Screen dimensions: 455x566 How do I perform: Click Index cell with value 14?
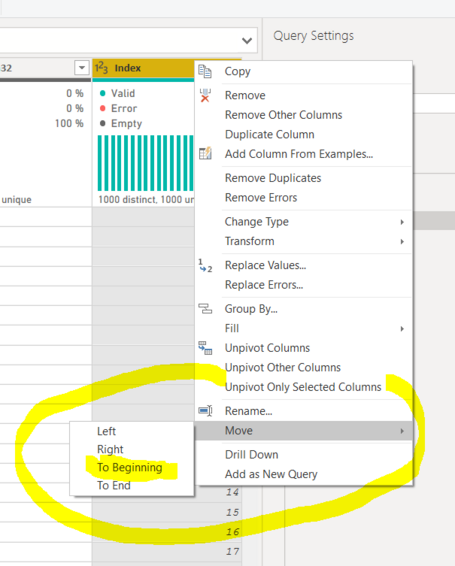click(x=232, y=492)
